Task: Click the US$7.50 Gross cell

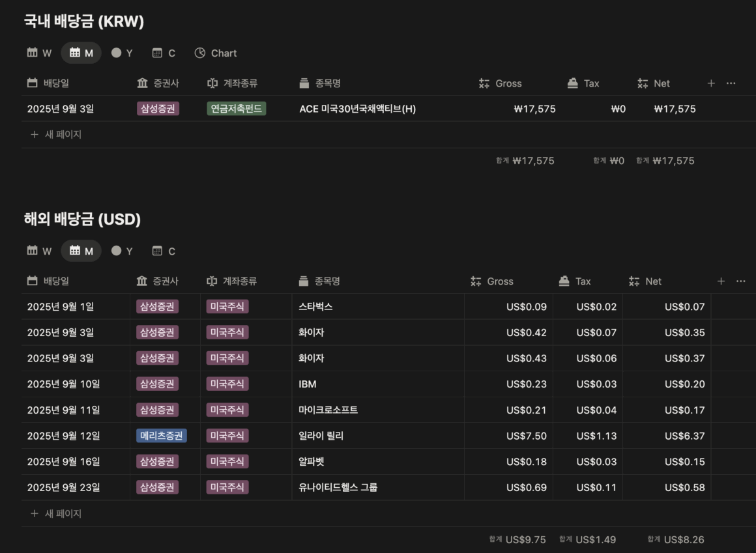Action: pos(527,436)
